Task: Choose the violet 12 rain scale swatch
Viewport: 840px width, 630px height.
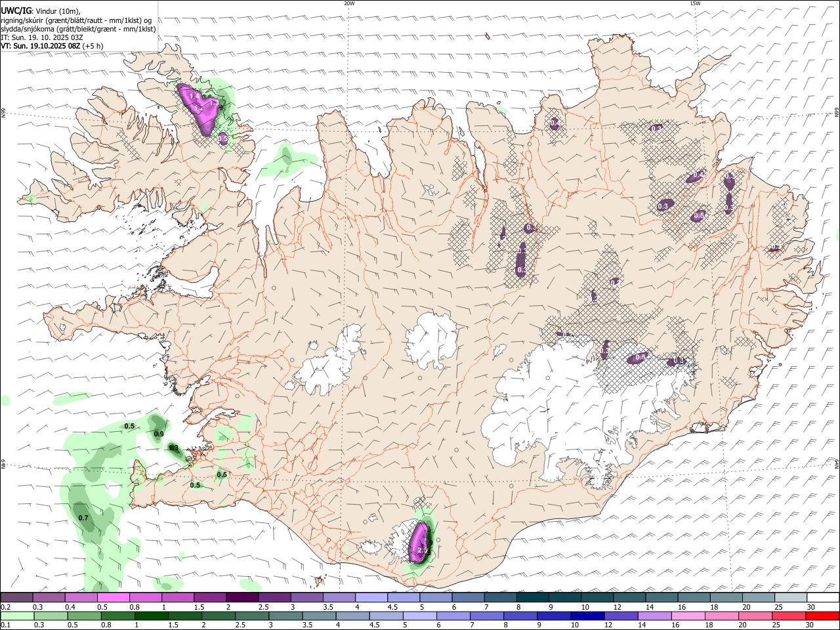Action: (620, 616)
